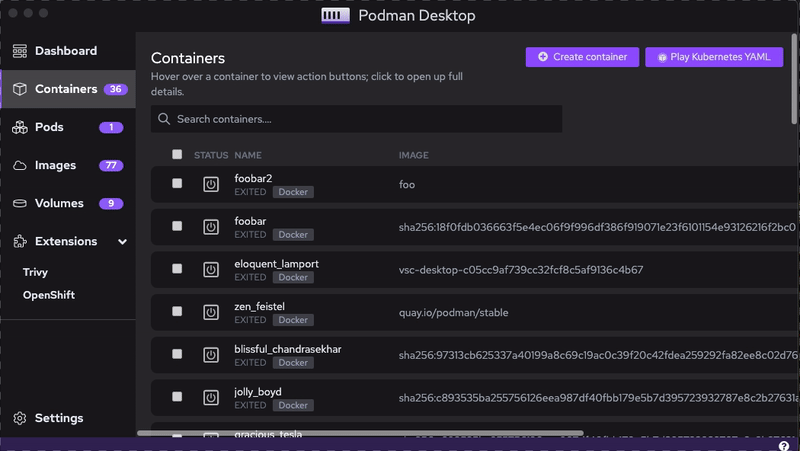Select the eloquent_lamport container checkbox
This screenshot has height=451, width=800.
(177, 269)
